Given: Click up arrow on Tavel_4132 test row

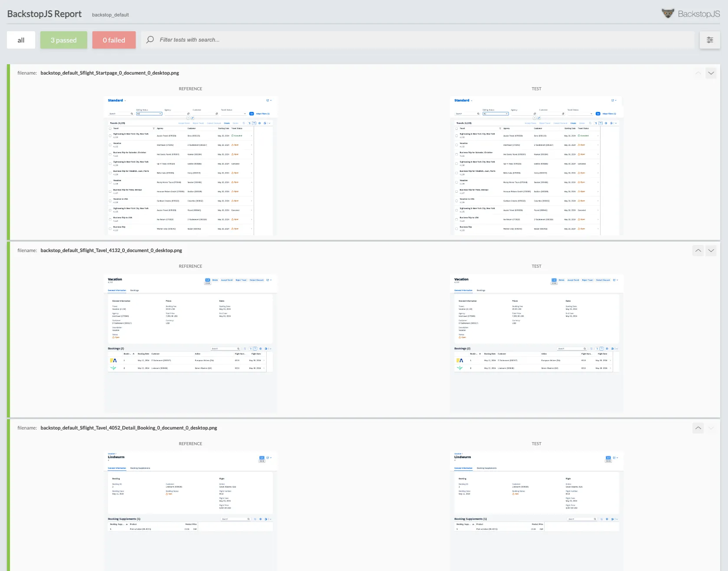Looking at the screenshot, I should click(698, 250).
